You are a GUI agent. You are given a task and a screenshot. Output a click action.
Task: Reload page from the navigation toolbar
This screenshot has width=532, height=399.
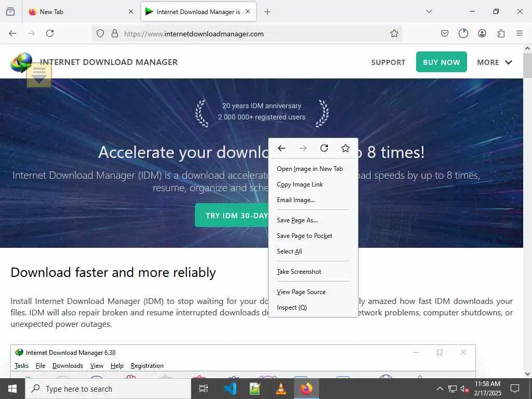[x=50, y=33]
